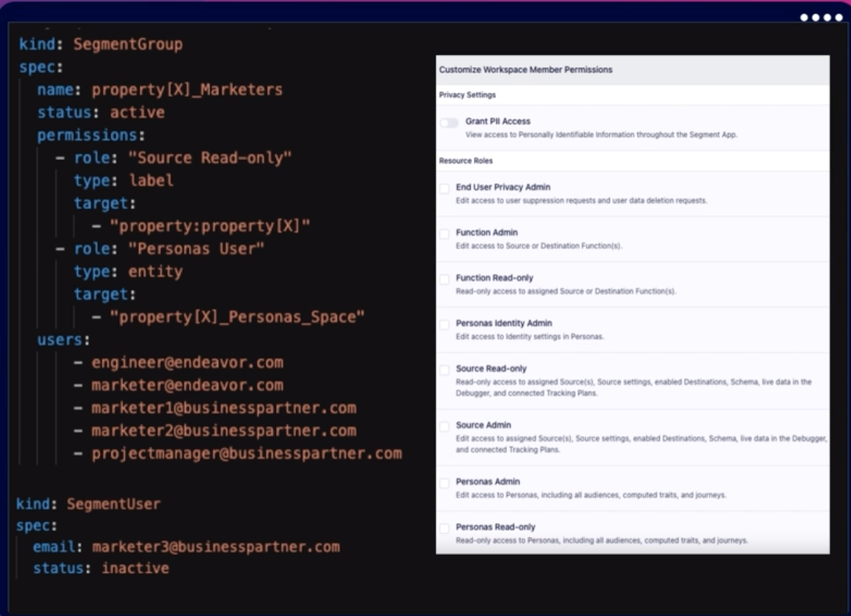The image size is (851, 616).
Task: Click the "Grant PII Access" label text
Action: point(497,121)
